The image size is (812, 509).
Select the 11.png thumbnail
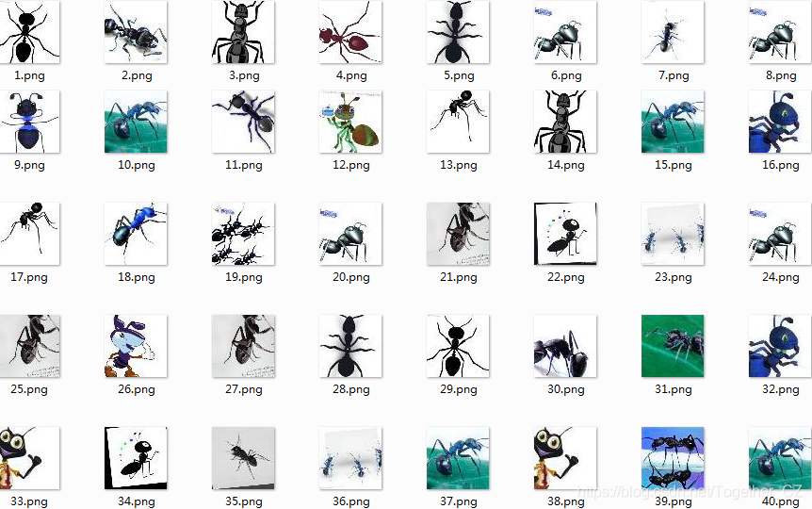(x=243, y=122)
